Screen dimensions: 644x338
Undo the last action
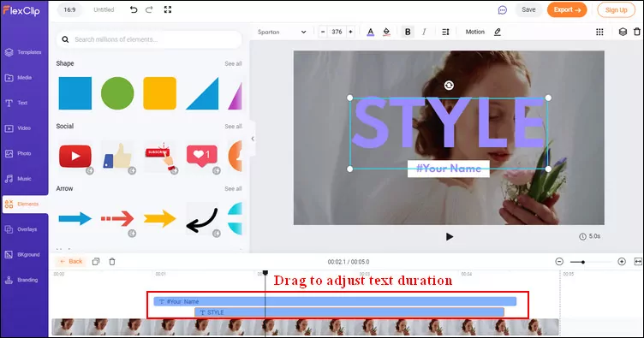[134, 9]
